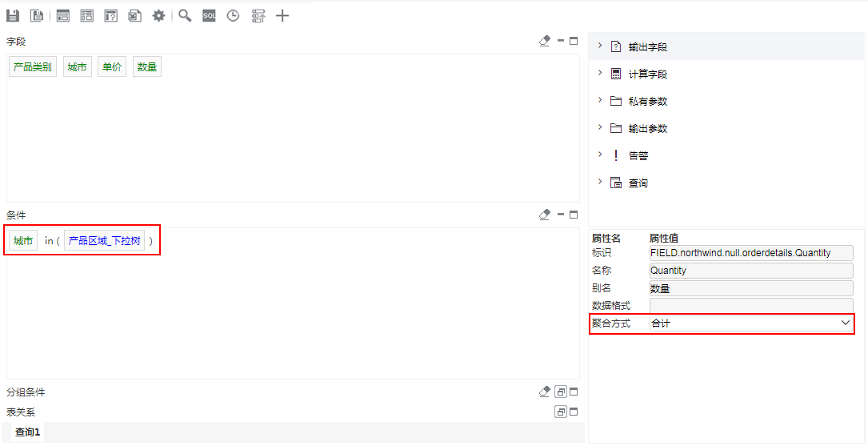Click the 城市 chip in 条件 panel
The image size is (868, 446).
[23, 241]
